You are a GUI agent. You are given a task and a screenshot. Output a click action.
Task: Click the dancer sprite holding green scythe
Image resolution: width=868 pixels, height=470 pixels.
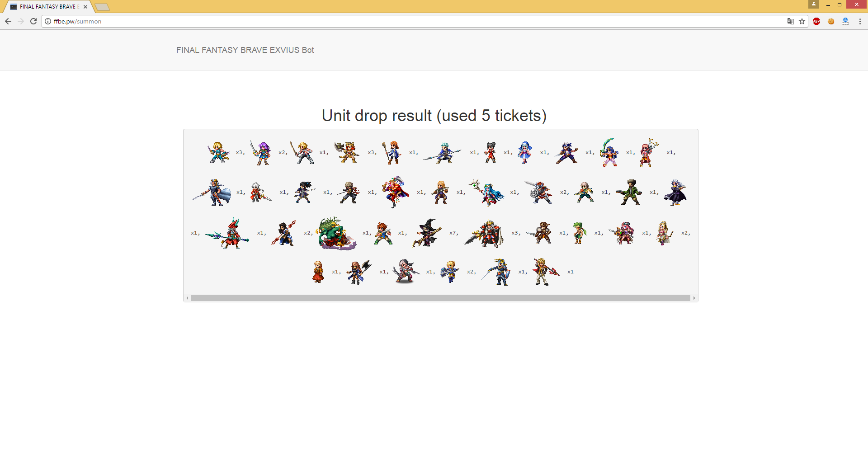point(609,153)
